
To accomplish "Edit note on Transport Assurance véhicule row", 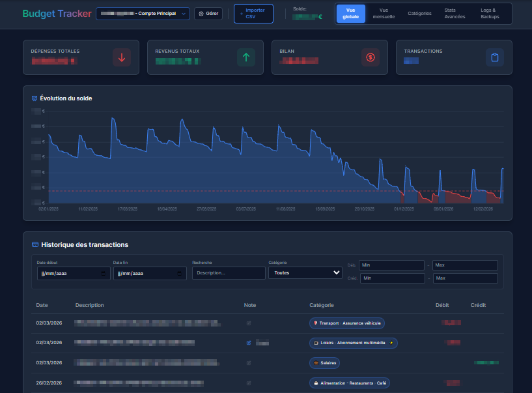I will 249,323.
